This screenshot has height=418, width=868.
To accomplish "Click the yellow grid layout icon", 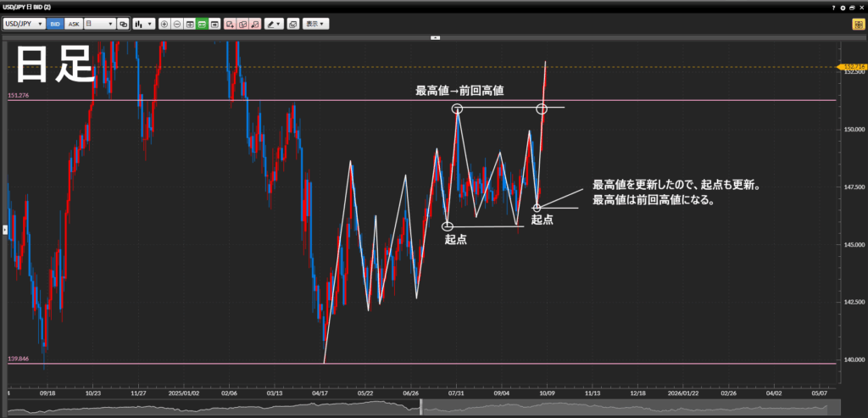I will point(858,24).
